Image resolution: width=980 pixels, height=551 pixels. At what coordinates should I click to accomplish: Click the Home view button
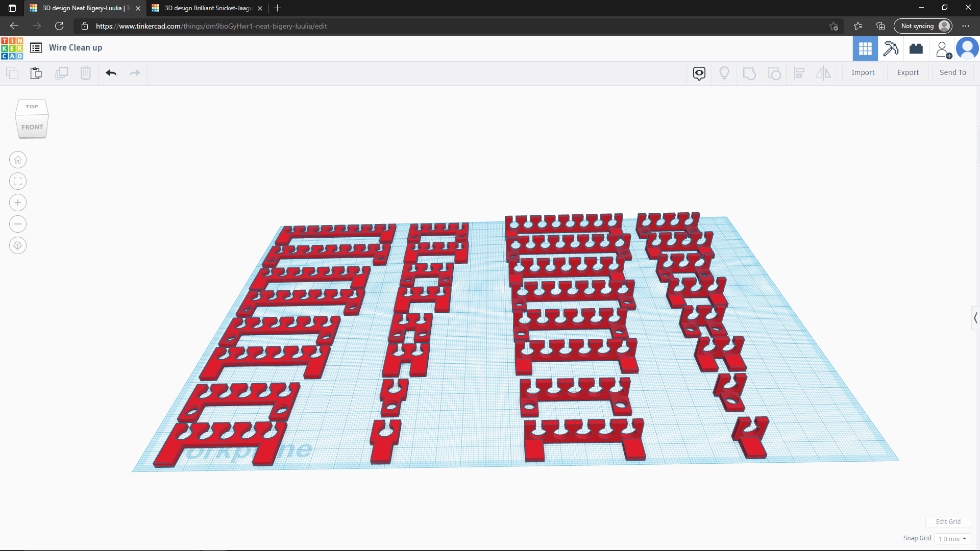click(18, 160)
